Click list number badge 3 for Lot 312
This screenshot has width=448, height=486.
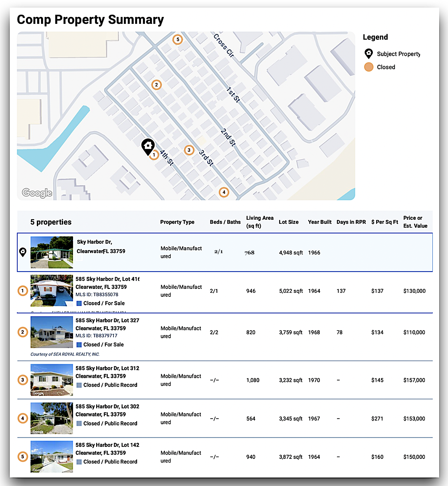click(23, 380)
